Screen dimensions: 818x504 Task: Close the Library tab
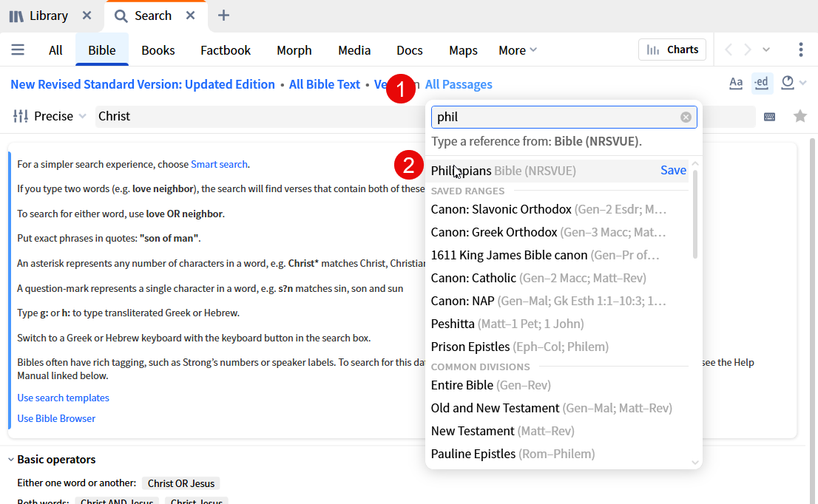click(x=87, y=16)
